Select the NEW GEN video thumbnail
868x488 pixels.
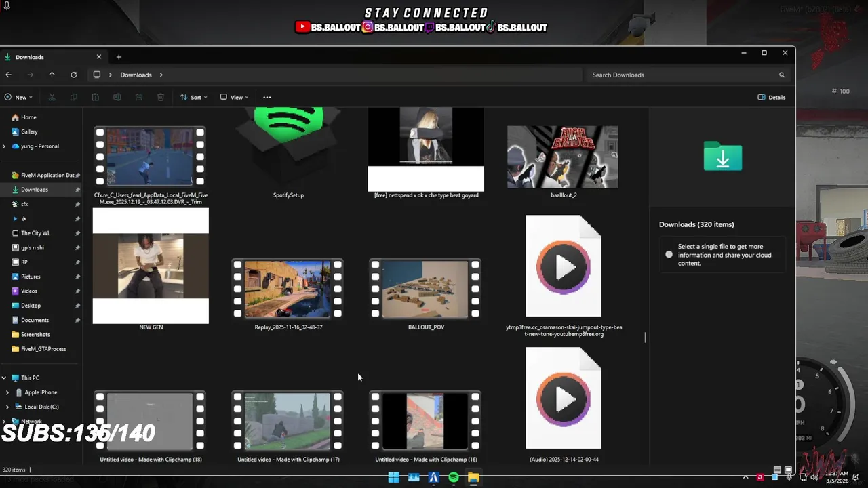click(x=151, y=266)
